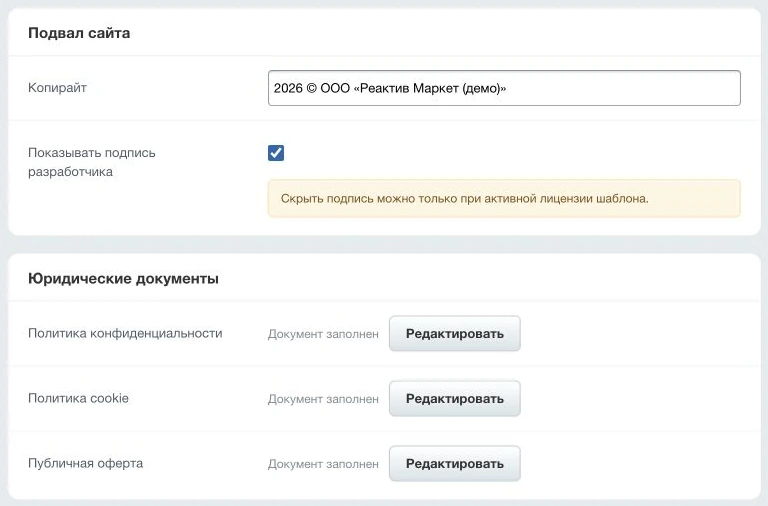Click Документ заполнен status for Политика конфиденциальности
The image size is (768, 506).
pyautogui.click(x=323, y=334)
